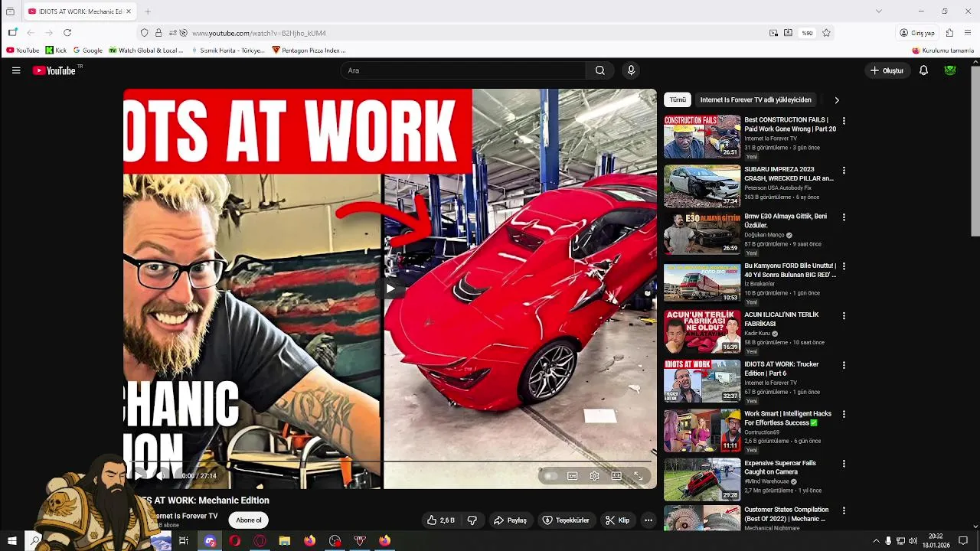Screen dimensions: 980x551
Task: Open the Bmw E30 Almaya Gittik thumbnail
Action: [702, 233]
